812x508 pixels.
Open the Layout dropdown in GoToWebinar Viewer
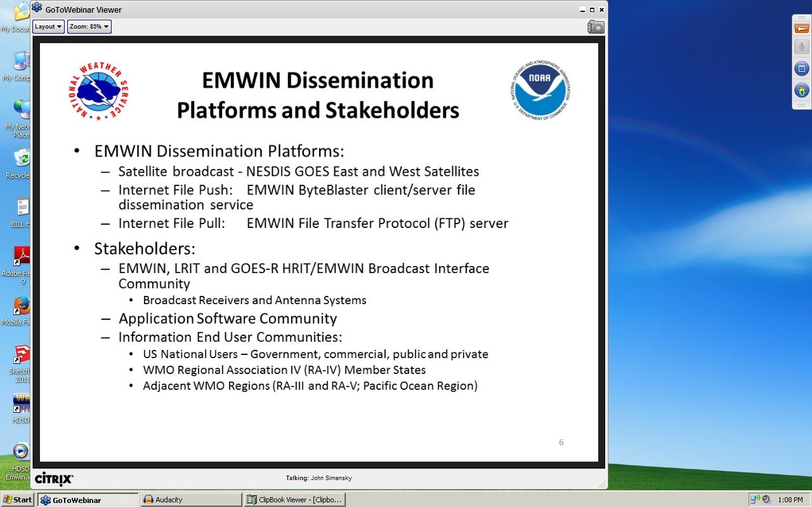(48, 27)
